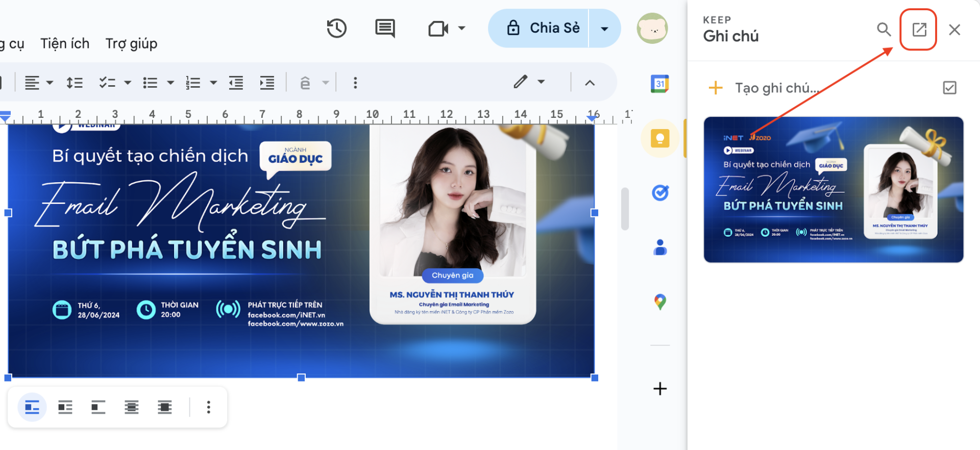980x450 pixels.
Task: Select the in front of text option
Action: tap(164, 407)
